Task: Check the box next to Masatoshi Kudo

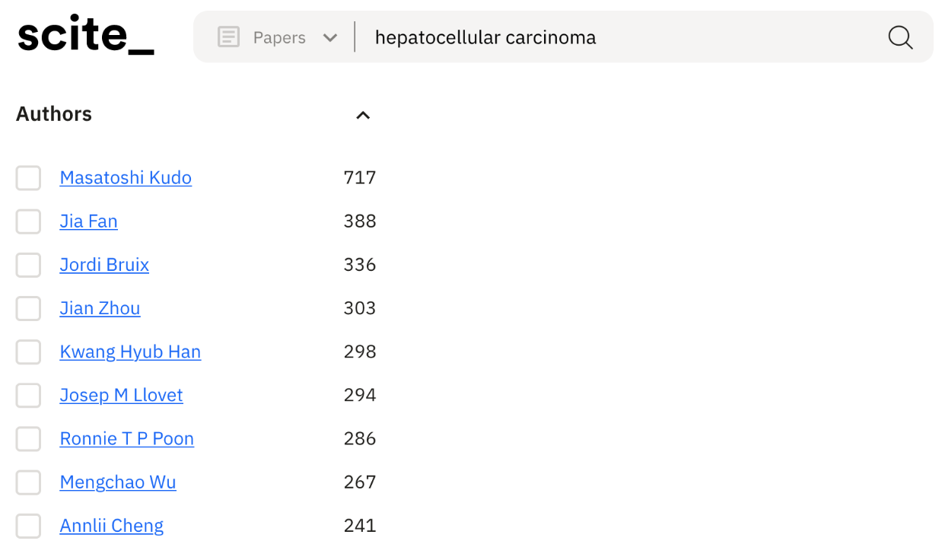Action: [28, 177]
